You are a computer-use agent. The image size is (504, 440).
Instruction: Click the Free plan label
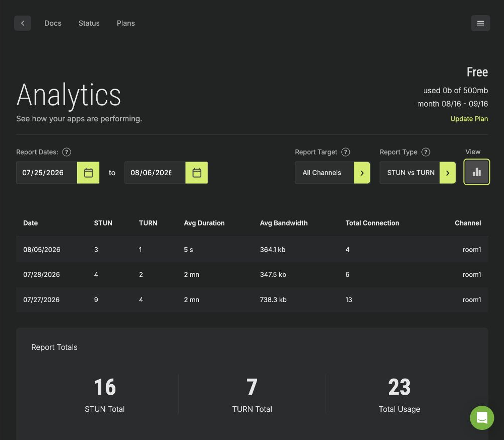click(477, 72)
